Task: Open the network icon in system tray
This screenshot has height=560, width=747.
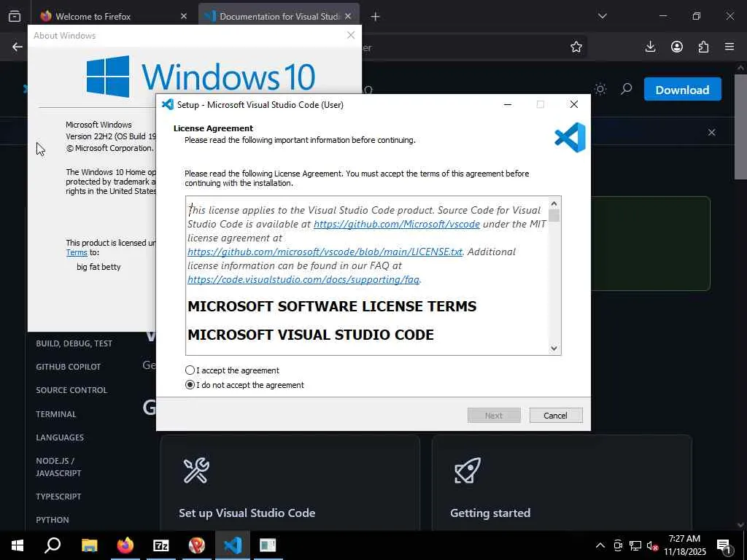Action: coord(635,545)
